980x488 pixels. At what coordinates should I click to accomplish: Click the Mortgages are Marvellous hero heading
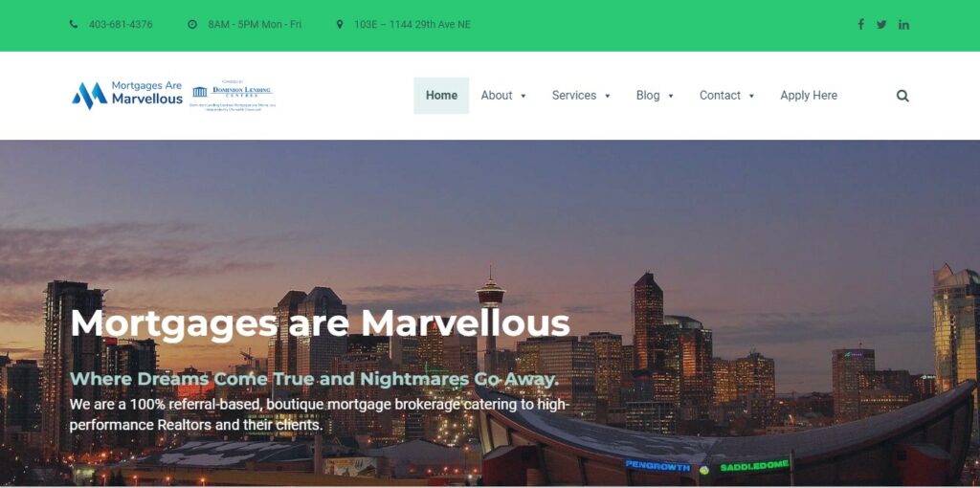[320, 323]
